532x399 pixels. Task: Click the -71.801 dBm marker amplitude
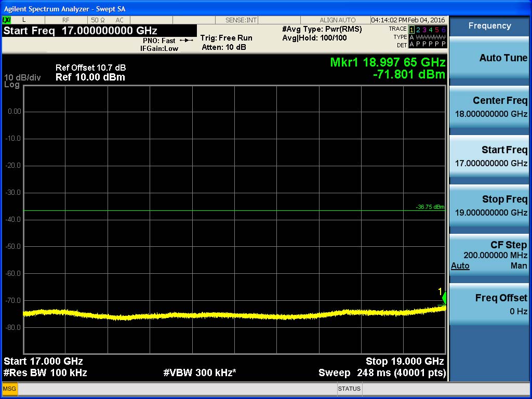tap(409, 74)
